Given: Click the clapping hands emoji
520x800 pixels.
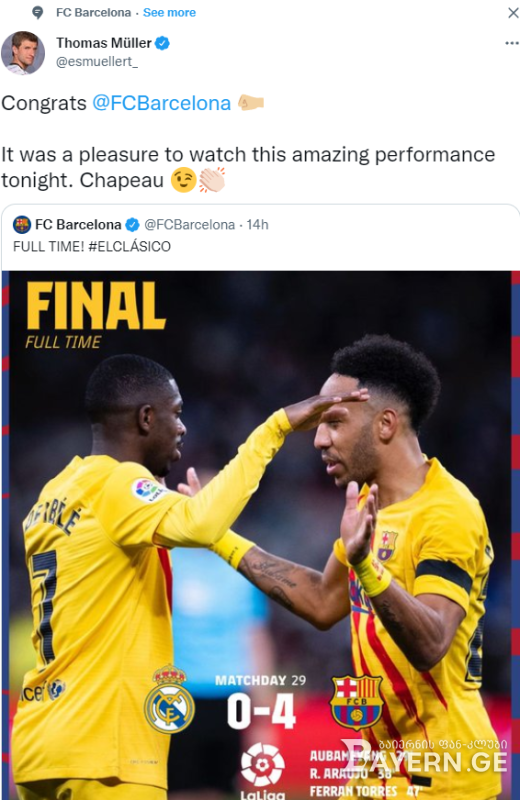Looking at the screenshot, I should [x=212, y=180].
